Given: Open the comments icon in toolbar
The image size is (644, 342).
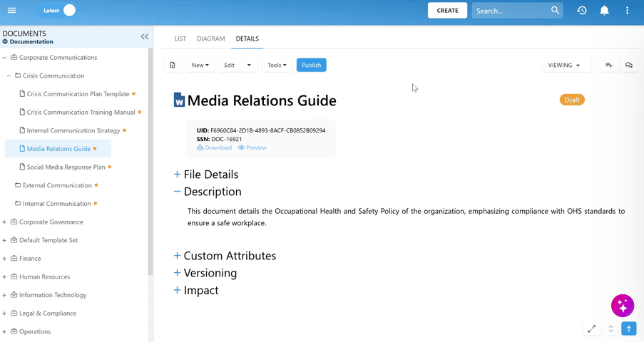Looking at the screenshot, I should coord(628,66).
